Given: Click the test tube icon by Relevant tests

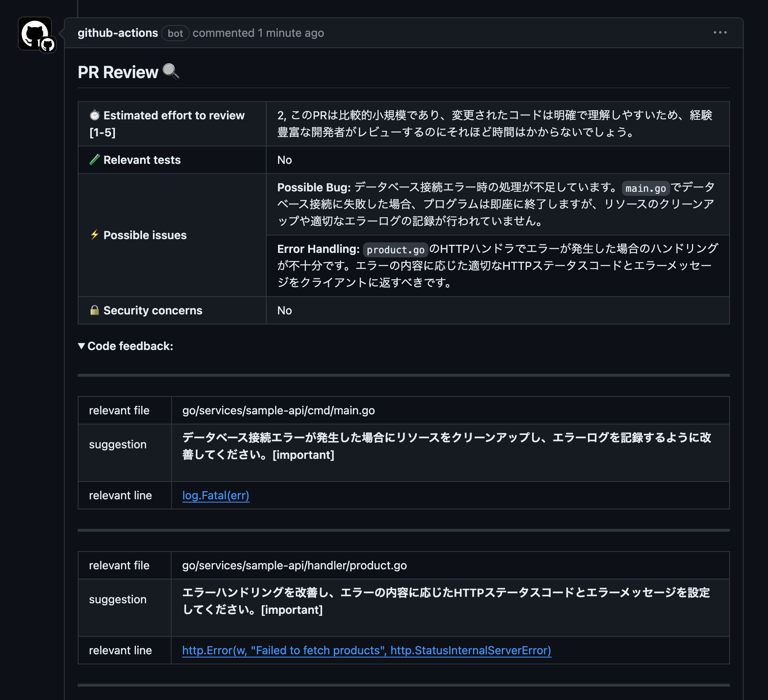Looking at the screenshot, I should pyautogui.click(x=95, y=160).
